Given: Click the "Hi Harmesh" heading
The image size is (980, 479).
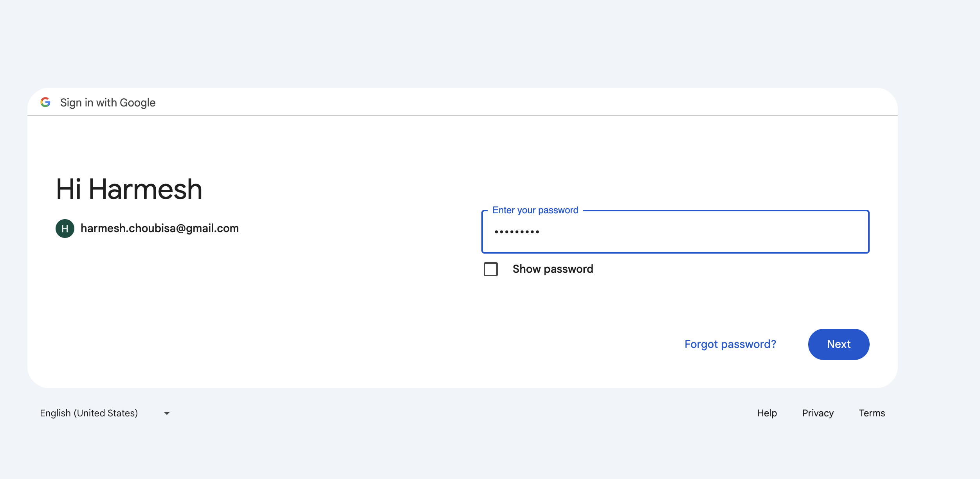Looking at the screenshot, I should click(x=129, y=189).
